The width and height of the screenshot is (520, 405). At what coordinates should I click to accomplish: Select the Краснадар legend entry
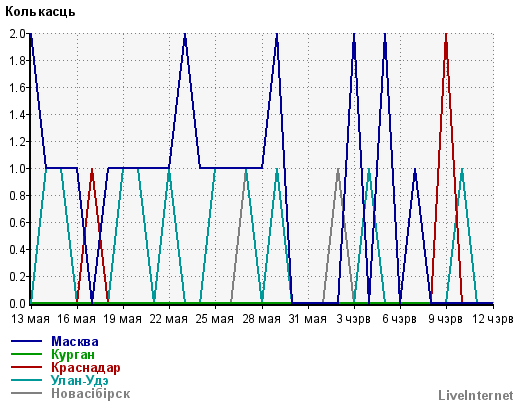[86, 367]
